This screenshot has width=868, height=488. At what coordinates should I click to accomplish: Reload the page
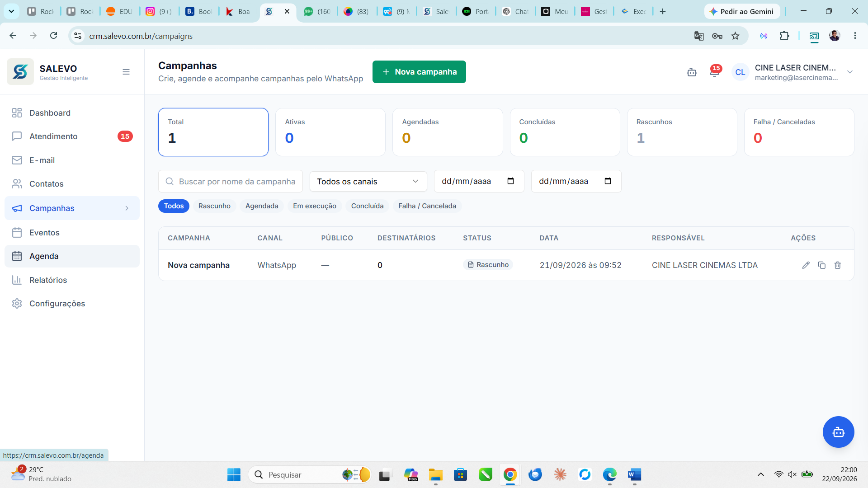53,36
